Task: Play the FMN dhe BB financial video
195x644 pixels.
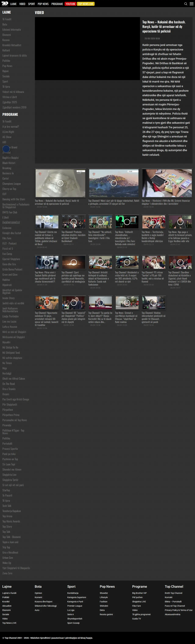Action: pyautogui.click(x=167, y=183)
